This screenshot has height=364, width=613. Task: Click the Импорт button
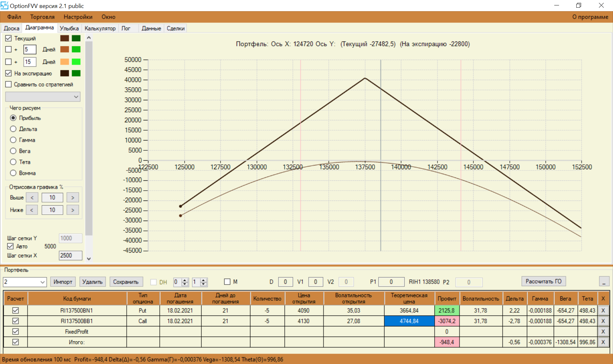[x=63, y=282]
